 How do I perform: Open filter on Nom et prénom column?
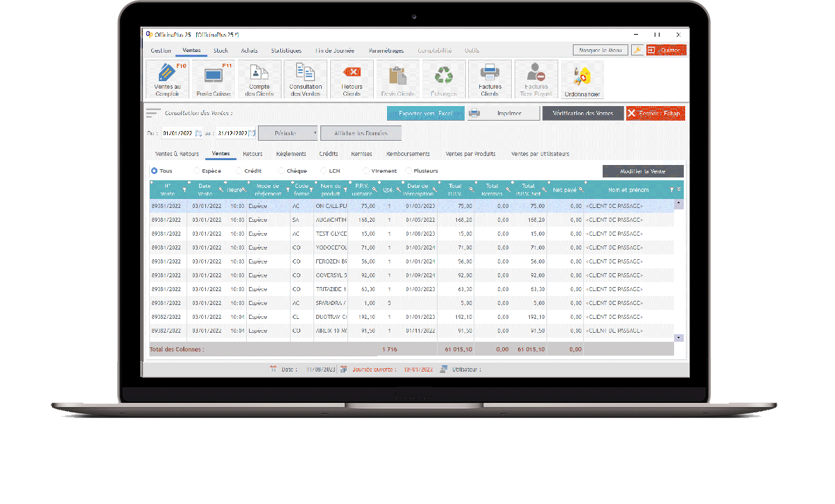(x=671, y=189)
